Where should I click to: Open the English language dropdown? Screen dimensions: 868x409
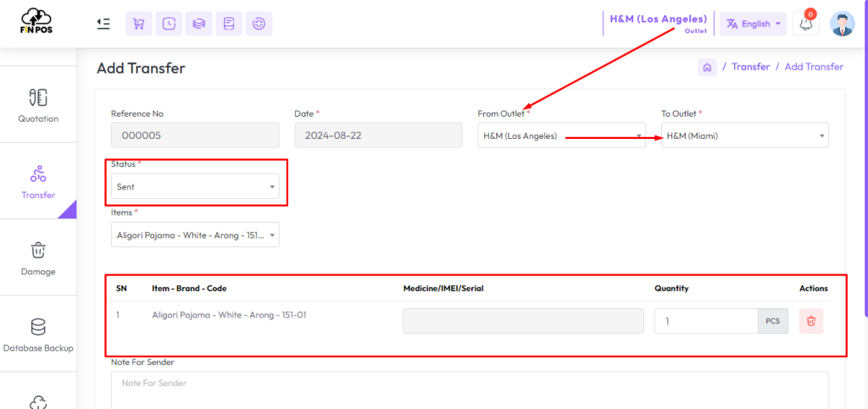point(753,24)
